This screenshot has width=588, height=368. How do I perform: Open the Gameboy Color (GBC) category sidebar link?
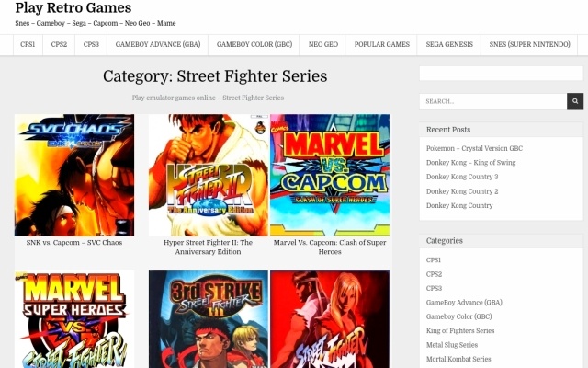click(459, 316)
